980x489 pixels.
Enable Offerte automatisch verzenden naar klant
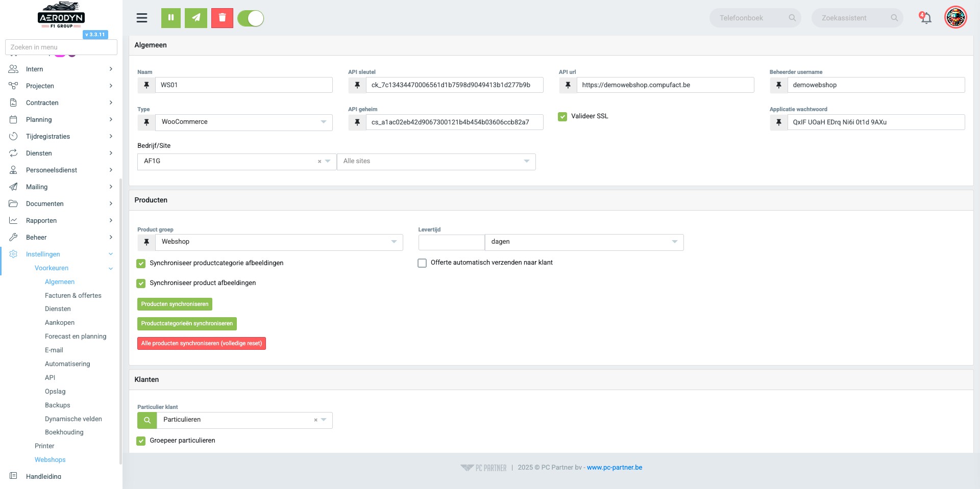pyautogui.click(x=422, y=263)
